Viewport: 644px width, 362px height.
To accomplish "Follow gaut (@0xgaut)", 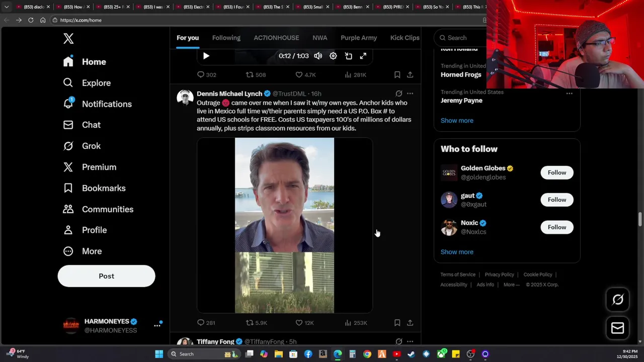I will coord(557,200).
